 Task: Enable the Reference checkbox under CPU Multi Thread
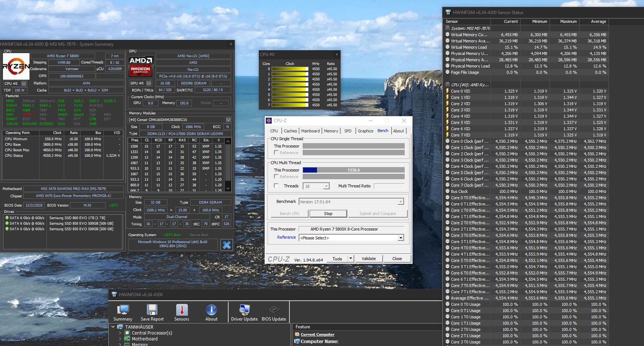(276, 176)
